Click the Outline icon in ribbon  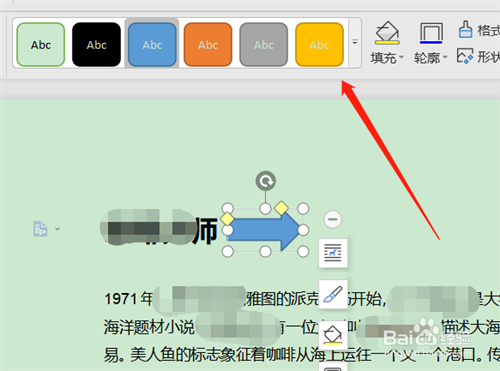pyautogui.click(x=431, y=33)
